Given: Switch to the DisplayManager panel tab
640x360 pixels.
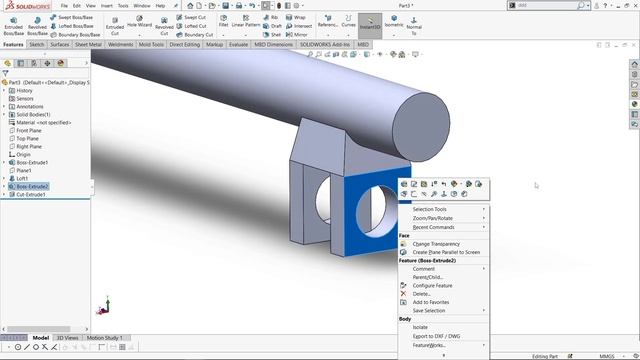Looking at the screenshot, I should [61, 63].
